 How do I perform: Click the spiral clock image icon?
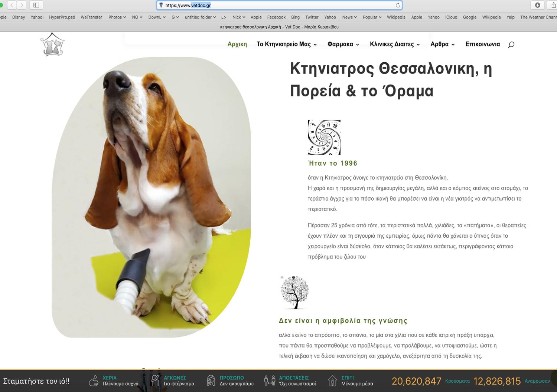coord(324,137)
